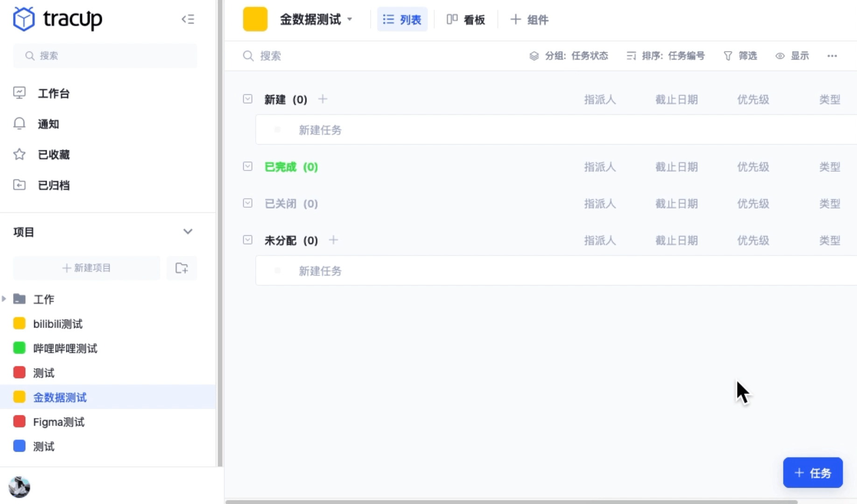
Task: Collapse the 项目 projects section
Action: (x=188, y=231)
